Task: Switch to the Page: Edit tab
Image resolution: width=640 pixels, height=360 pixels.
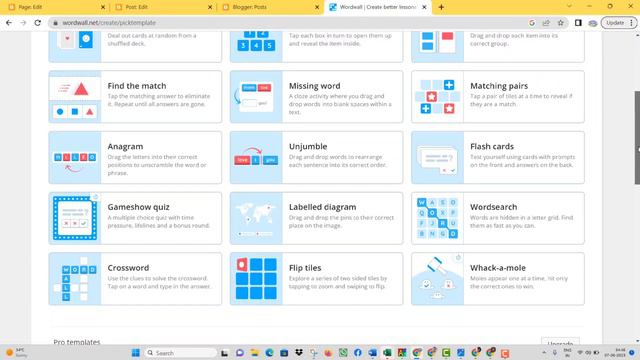Action: 56,7
